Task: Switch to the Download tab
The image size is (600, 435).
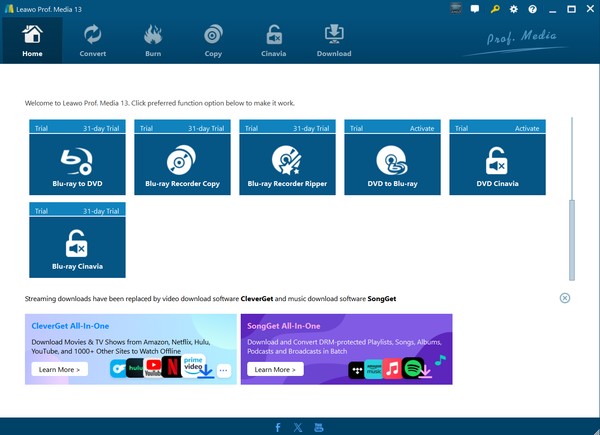Action: coord(334,41)
